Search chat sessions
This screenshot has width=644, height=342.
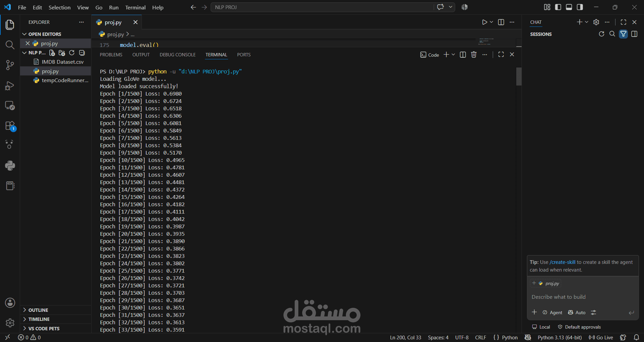tap(612, 34)
